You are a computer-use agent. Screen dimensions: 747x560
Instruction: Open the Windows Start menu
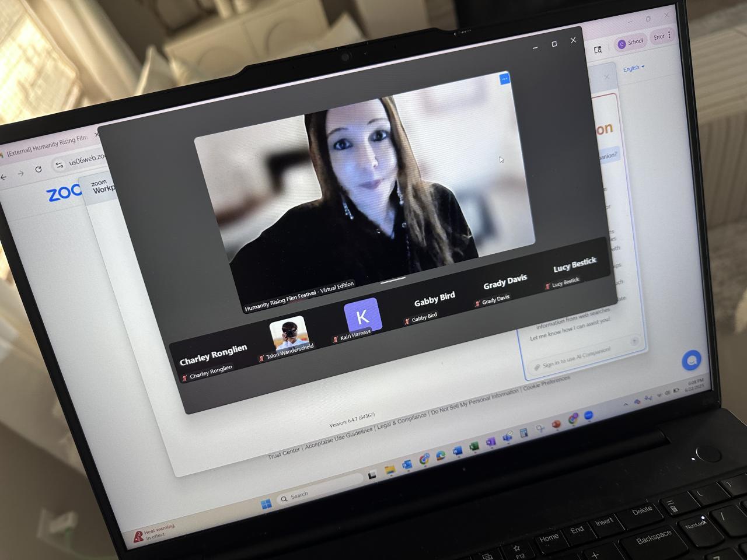point(266,504)
